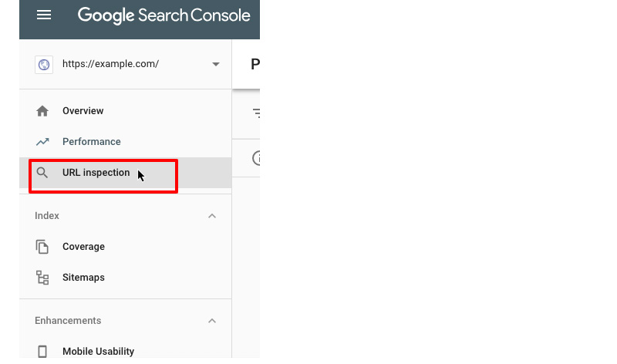Open the Coverage report
This screenshot has width=617, height=364.
click(x=83, y=247)
